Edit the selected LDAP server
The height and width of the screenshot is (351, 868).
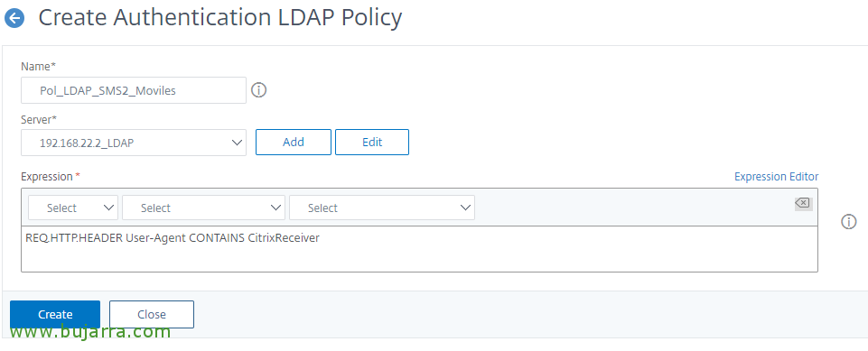tap(372, 142)
